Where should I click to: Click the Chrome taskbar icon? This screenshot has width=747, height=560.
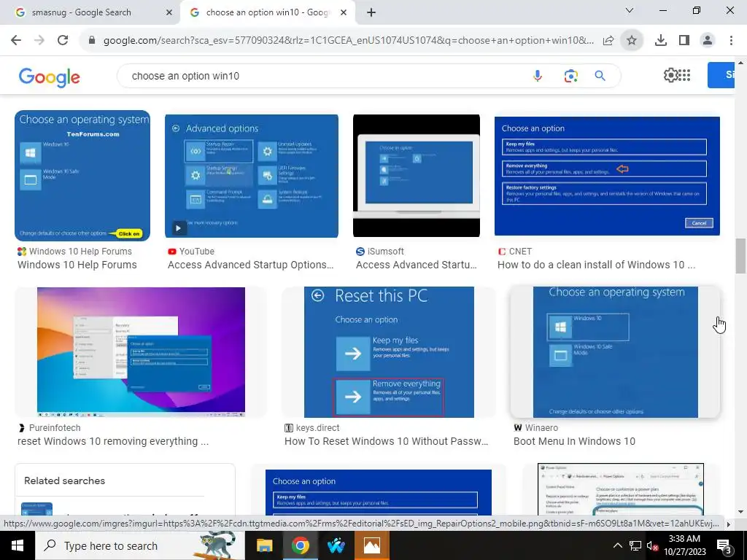pyautogui.click(x=300, y=545)
